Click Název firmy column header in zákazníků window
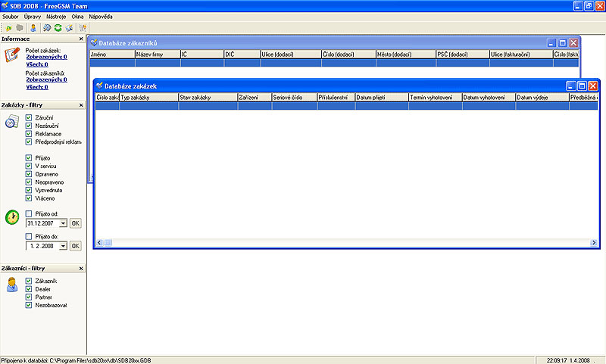Screen dimensions: 606x364 158,54
